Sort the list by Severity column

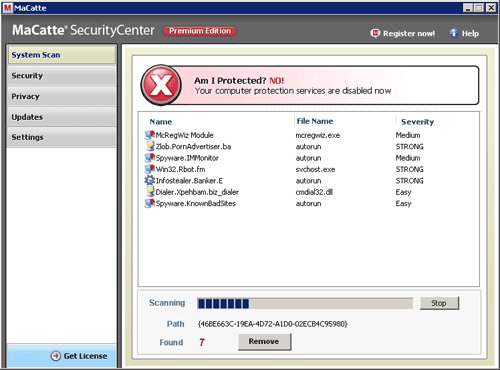click(x=417, y=122)
